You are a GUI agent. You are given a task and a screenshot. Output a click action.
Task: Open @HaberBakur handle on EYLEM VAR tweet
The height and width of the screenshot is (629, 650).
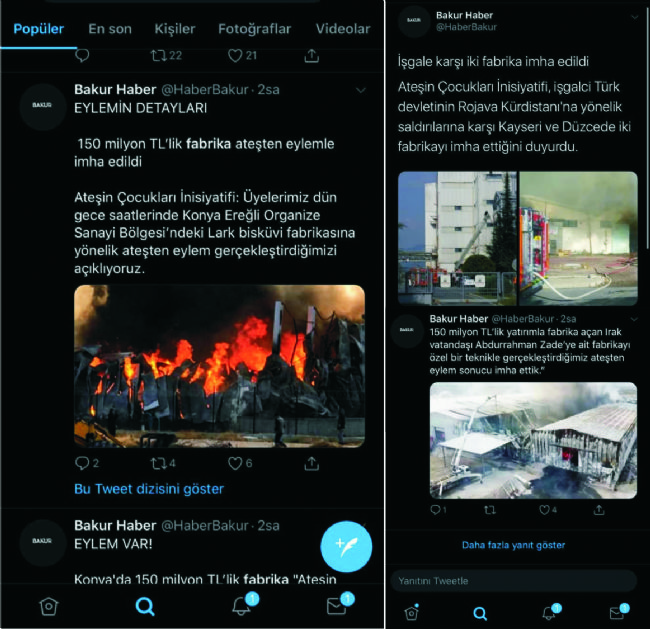204,526
